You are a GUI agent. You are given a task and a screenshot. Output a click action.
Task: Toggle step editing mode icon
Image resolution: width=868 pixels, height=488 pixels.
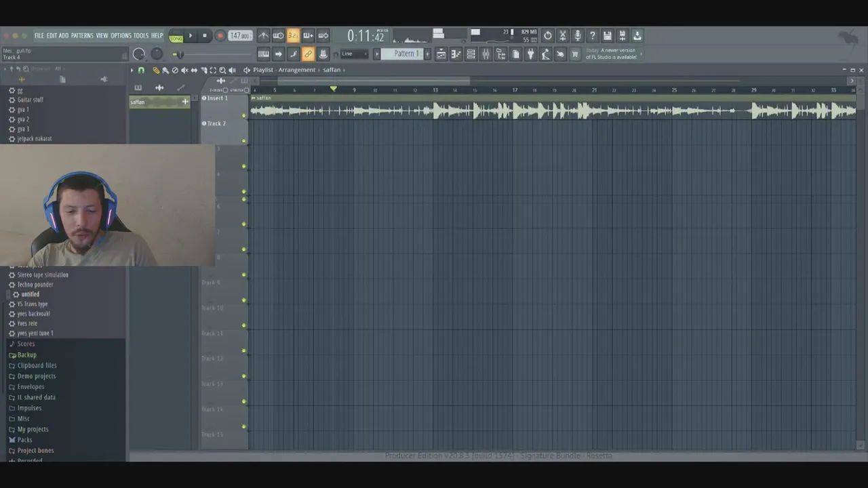click(x=293, y=54)
